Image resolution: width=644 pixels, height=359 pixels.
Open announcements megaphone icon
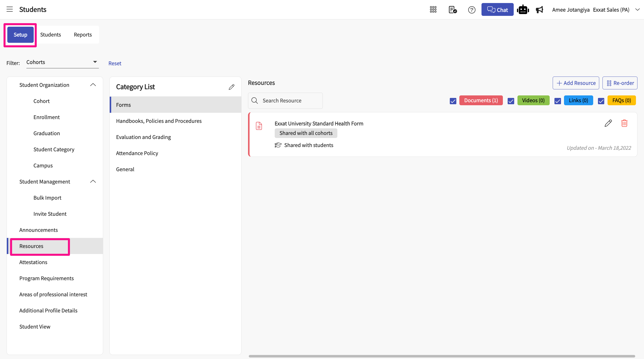(x=540, y=10)
